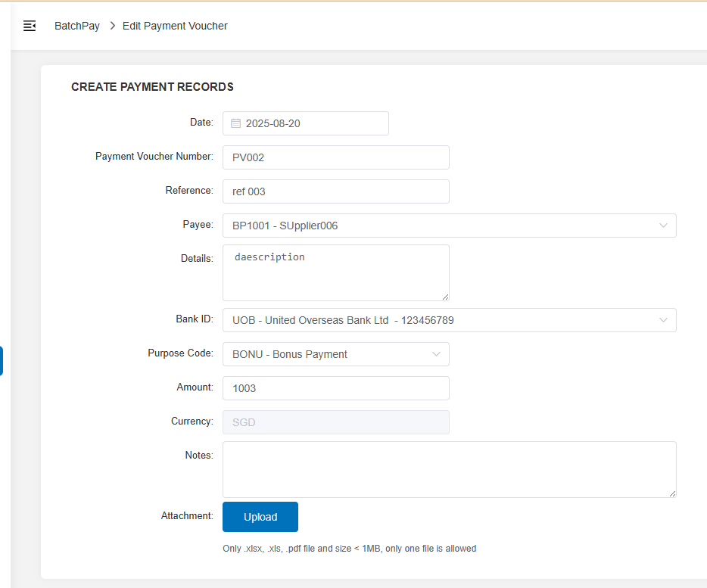Click the blue tab on left edge
This screenshot has width=707, height=588.
pyautogui.click(x=2, y=361)
